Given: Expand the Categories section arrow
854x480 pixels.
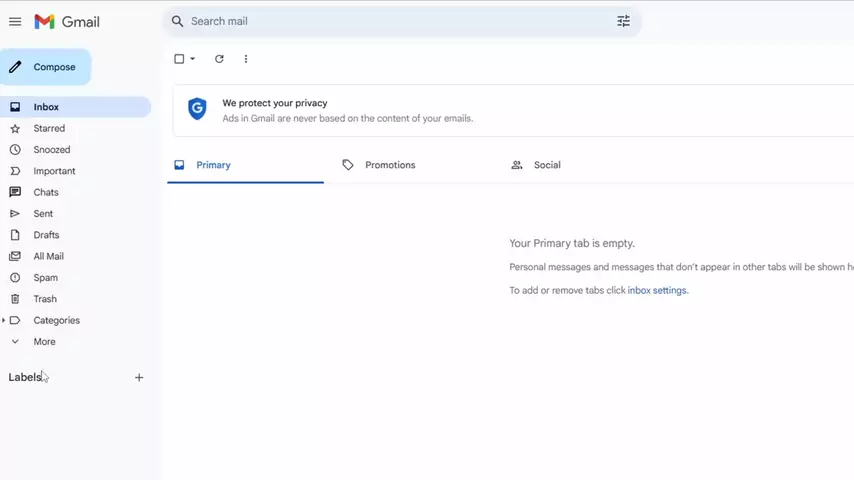Looking at the screenshot, I should pyautogui.click(x=4, y=320).
